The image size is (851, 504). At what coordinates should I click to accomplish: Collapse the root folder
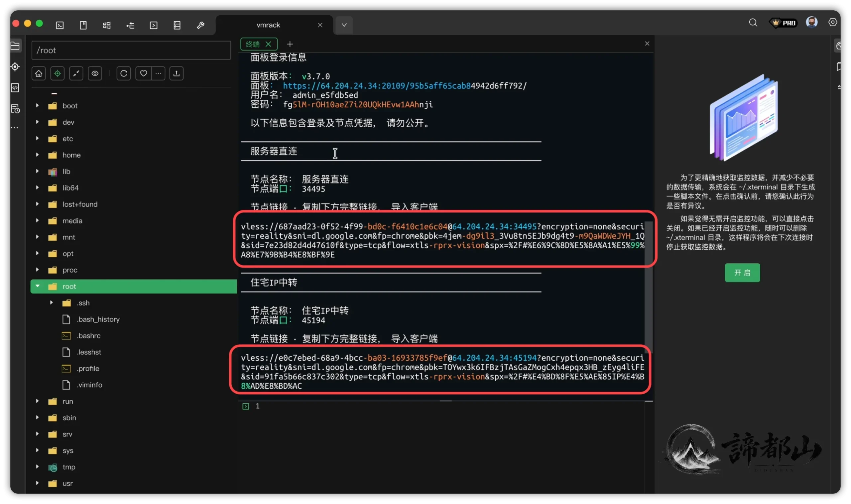37,286
